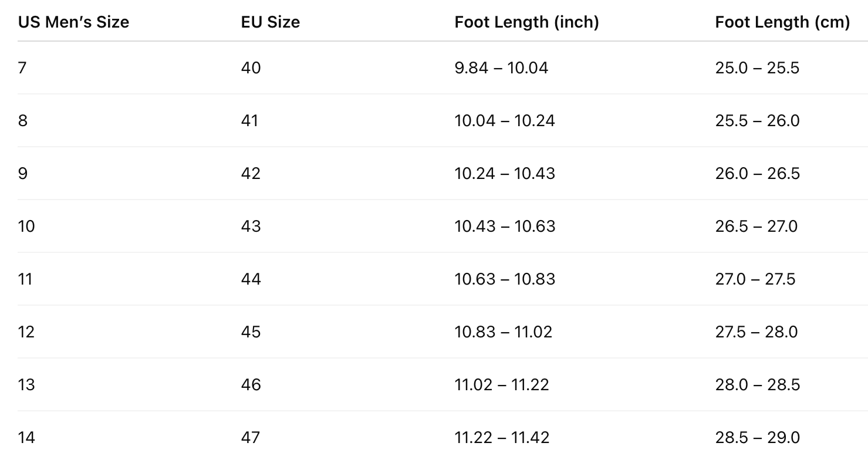
Task: Select EU size 44 cell
Action: tap(251, 279)
